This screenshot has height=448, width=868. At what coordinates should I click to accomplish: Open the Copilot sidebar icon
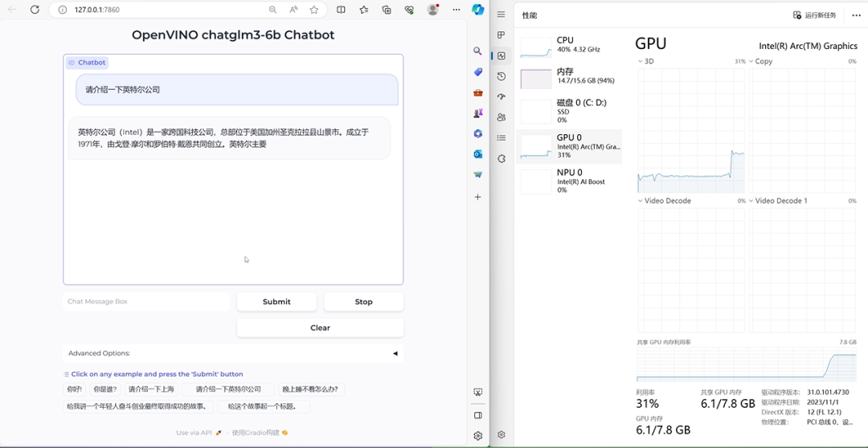point(477,10)
